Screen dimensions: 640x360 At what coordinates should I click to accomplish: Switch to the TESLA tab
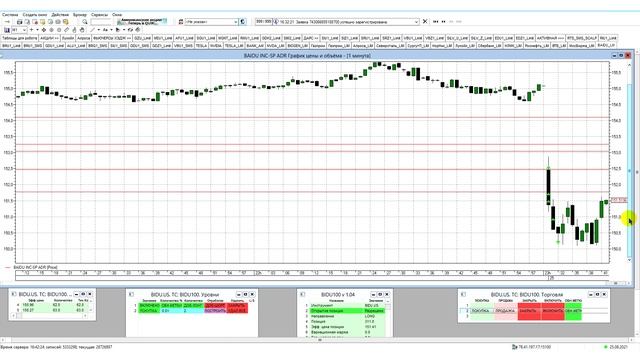click(202, 46)
